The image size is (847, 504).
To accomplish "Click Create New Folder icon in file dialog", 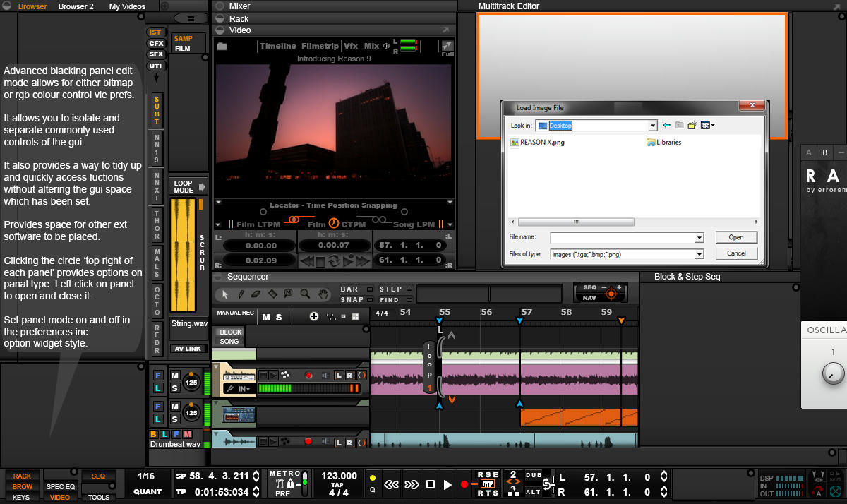I will pos(692,125).
